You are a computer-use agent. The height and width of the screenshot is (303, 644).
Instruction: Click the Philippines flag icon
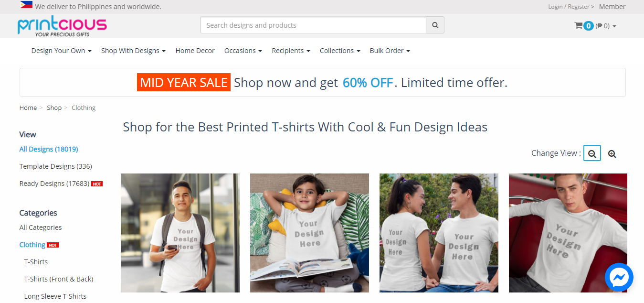click(26, 5)
